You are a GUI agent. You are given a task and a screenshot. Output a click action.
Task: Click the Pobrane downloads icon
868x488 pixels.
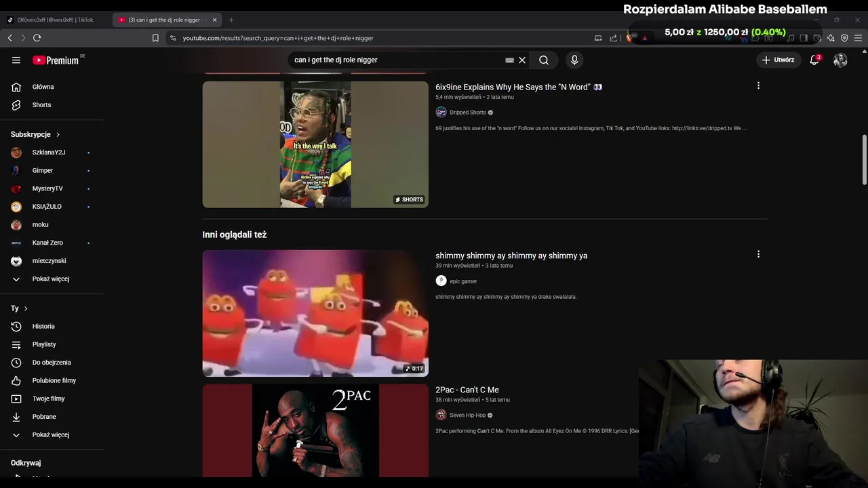click(x=16, y=417)
